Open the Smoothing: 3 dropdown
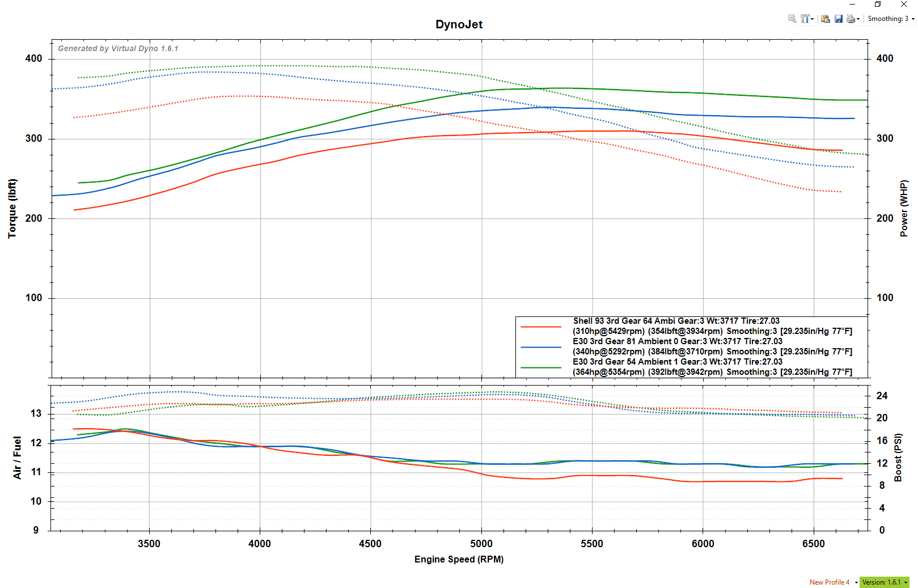The width and height of the screenshot is (918, 588). tap(891, 19)
